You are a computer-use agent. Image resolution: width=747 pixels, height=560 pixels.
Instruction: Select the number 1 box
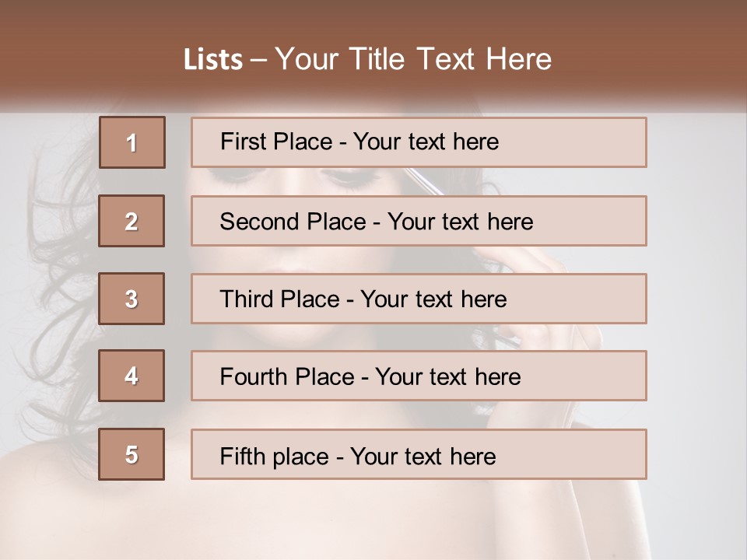pos(132,142)
